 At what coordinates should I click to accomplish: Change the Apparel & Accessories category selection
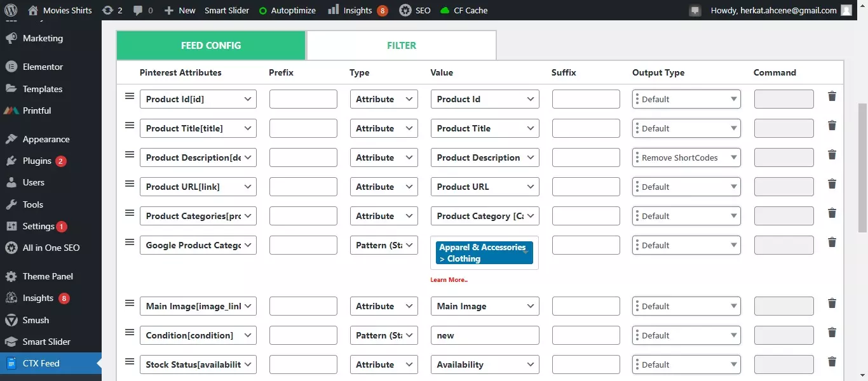pos(484,253)
